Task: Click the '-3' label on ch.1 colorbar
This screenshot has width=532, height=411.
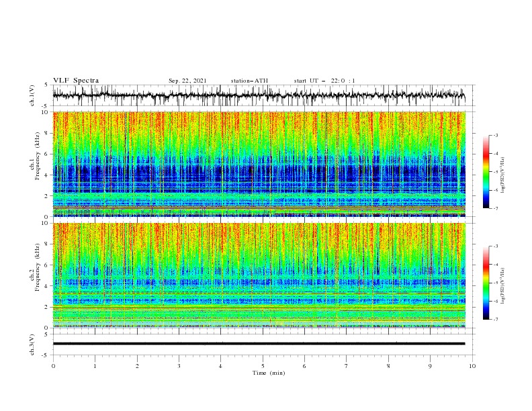Action: point(495,135)
